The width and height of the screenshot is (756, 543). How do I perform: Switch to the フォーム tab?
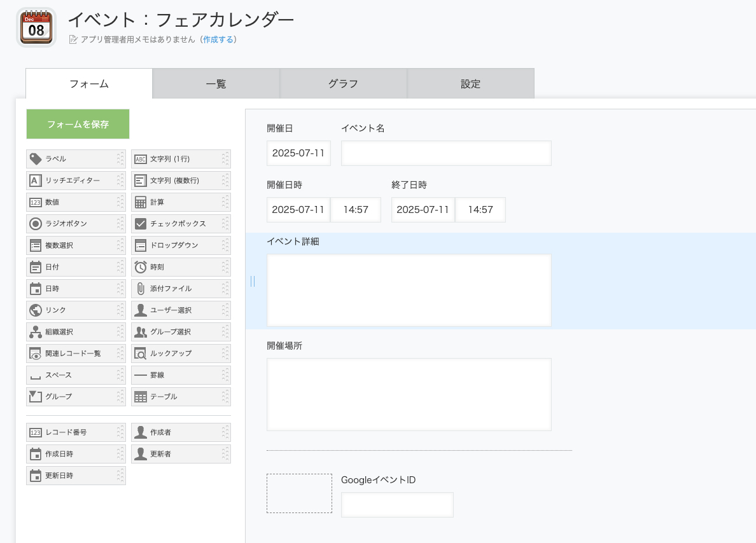(89, 83)
